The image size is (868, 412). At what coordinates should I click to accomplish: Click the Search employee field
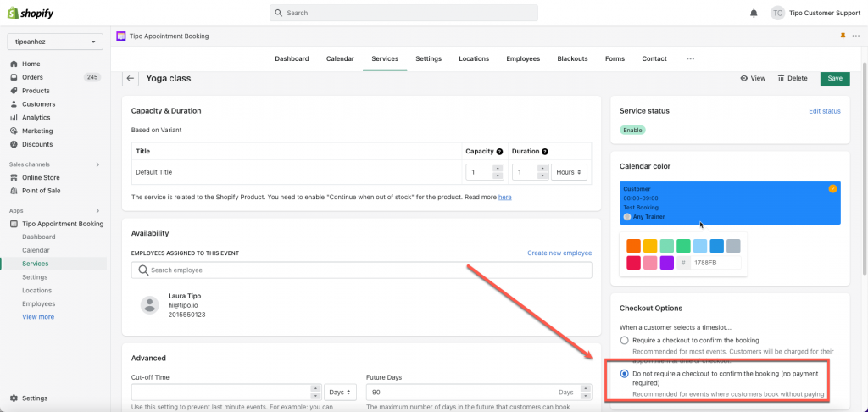361,270
